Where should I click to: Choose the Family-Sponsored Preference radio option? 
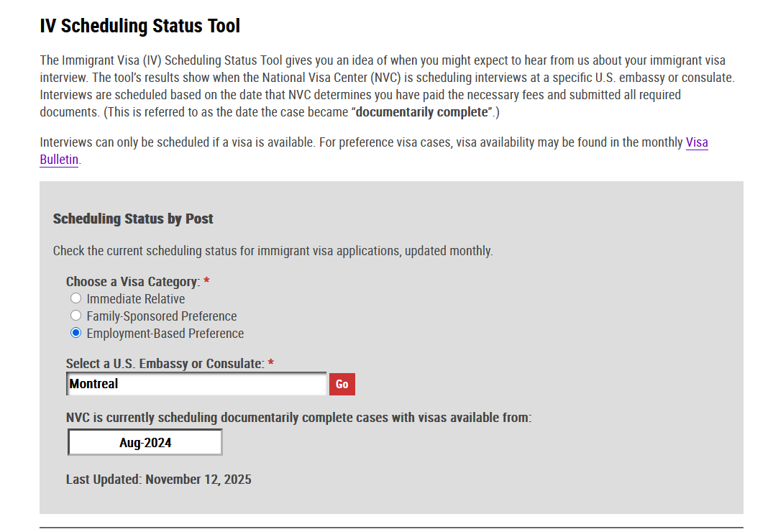point(76,316)
